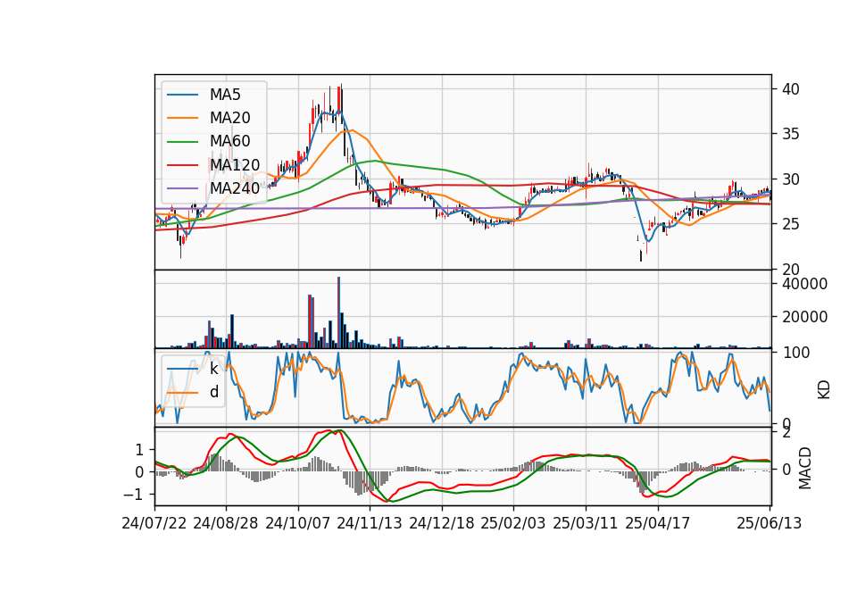Click the purple MA240 legend line sample
This screenshot has height=616, width=857.
pos(182,188)
